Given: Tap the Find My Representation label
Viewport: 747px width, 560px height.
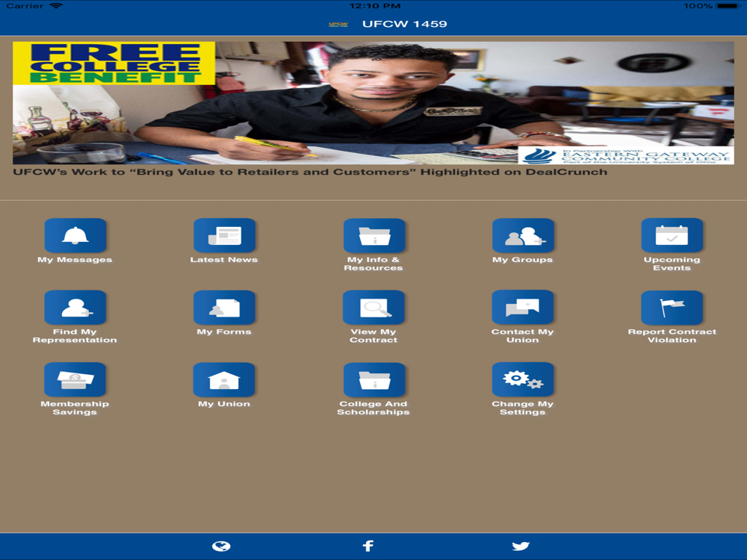Looking at the screenshot, I should pos(75,336).
